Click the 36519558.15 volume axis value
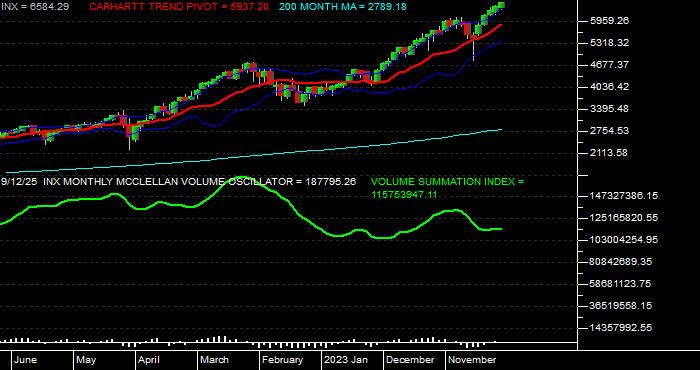Viewport: 700px width, 370px height. [621, 306]
